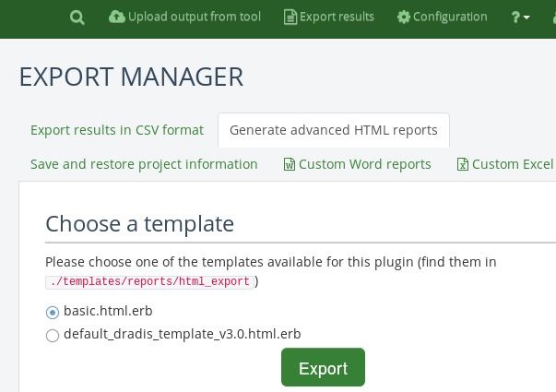Image resolution: width=556 pixels, height=392 pixels.
Task: Open the Export results navigation link
Action: pos(337,17)
